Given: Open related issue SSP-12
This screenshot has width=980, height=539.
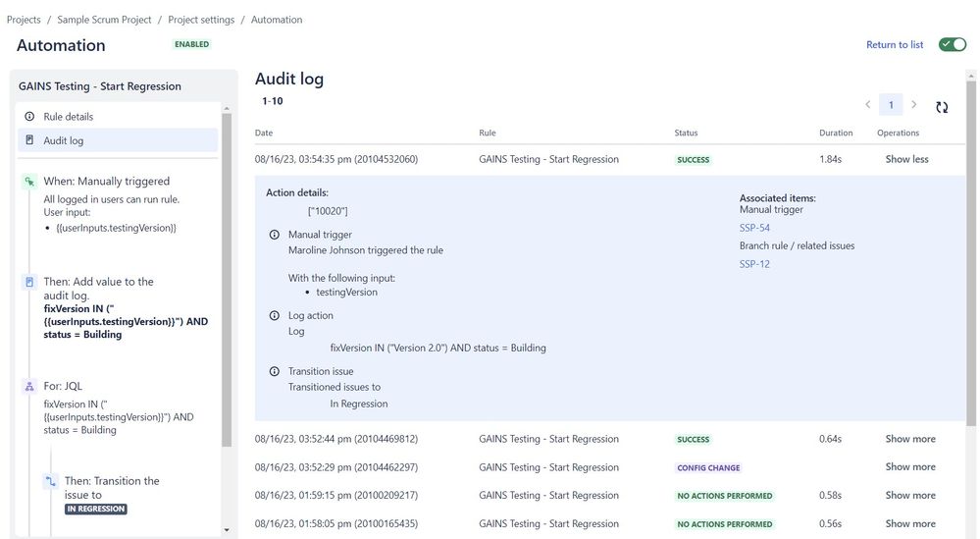Looking at the screenshot, I should [x=754, y=264].
